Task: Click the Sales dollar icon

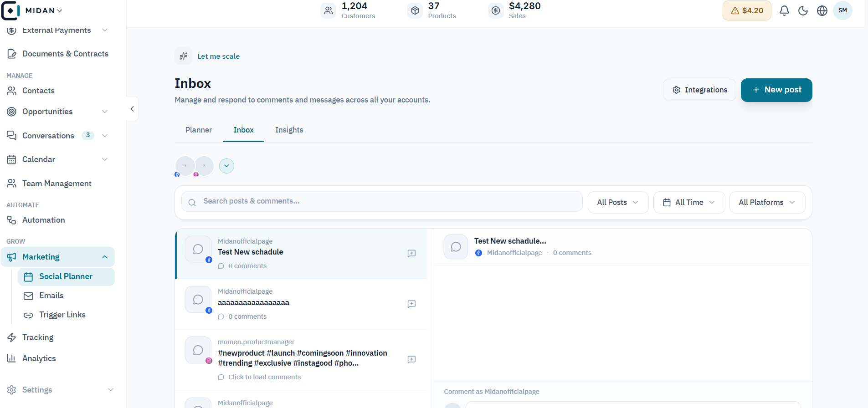Action: [x=496, y=10]
